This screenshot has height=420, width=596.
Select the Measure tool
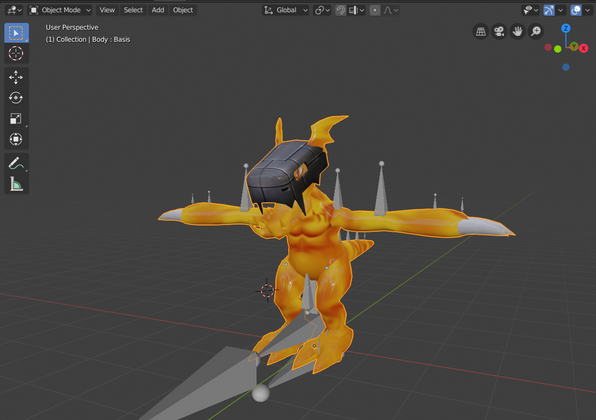(16, 184)
